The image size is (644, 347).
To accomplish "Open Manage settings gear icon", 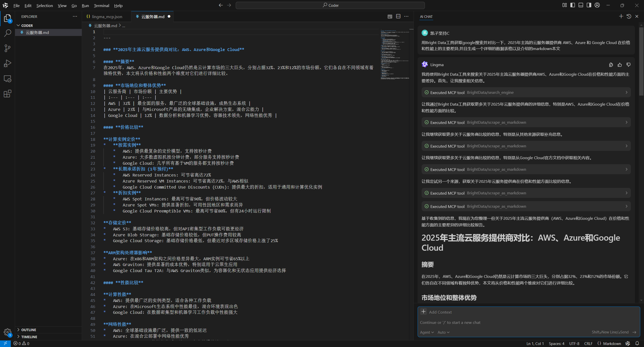I will point(8,332).
